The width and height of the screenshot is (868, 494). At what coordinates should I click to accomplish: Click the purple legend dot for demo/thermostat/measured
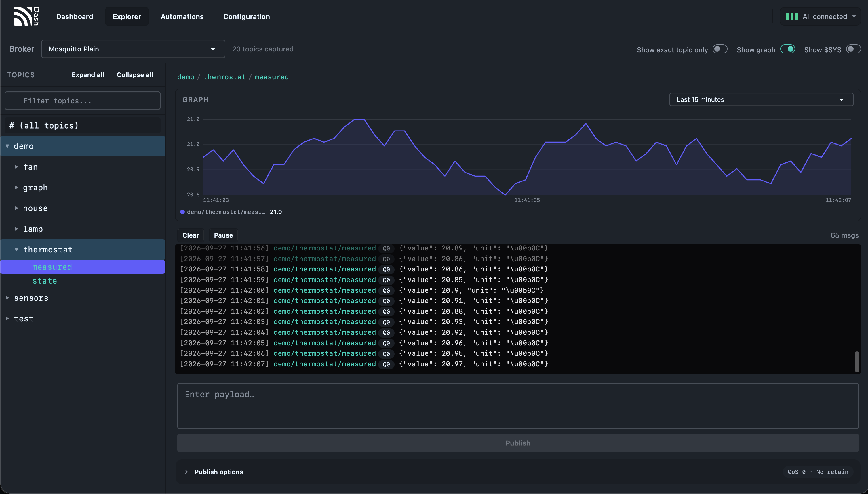[x=182, y=212]
